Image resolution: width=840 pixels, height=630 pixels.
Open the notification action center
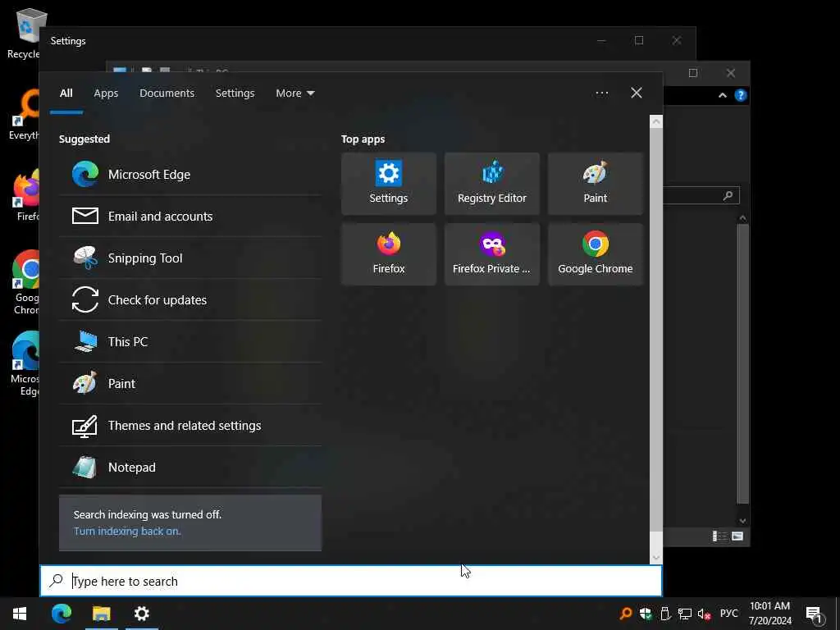[815, 614]
